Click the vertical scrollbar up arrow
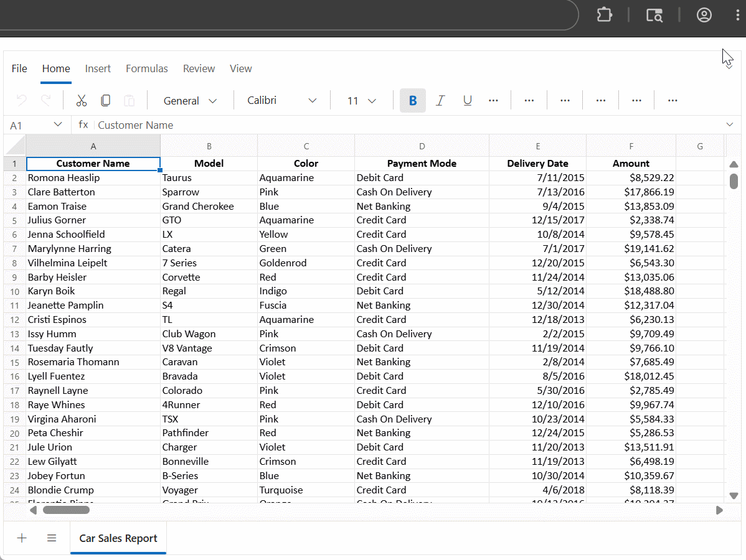This screenshot has width=746, height=560. click(x=734, y=164)
